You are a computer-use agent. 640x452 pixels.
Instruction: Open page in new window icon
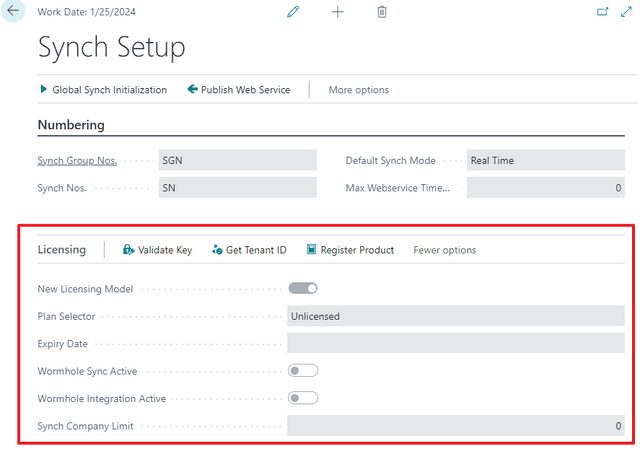[602, 12]
